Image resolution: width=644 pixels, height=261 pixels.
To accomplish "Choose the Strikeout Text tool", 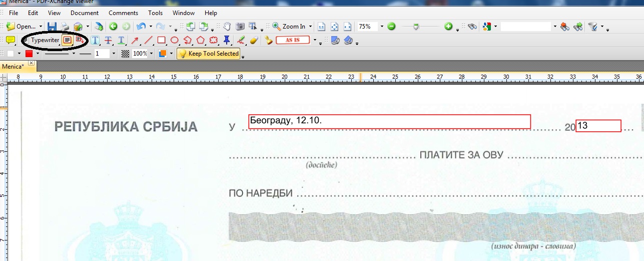I will tap(108, 40).
